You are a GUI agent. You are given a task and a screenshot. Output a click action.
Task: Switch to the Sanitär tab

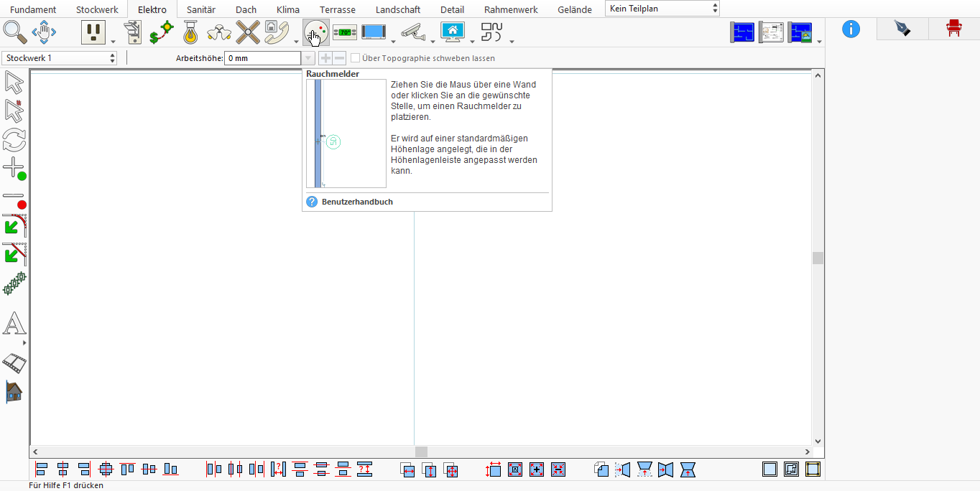pos(201,9)
